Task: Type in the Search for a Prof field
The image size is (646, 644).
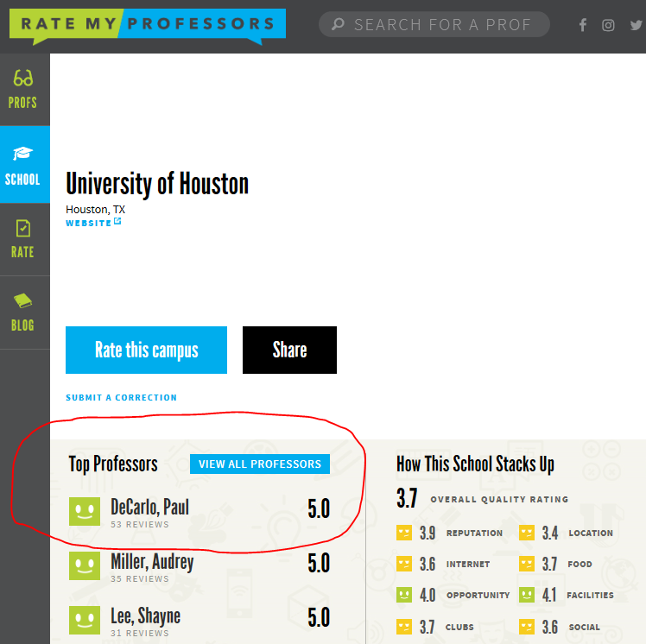Action: (445, 25)
